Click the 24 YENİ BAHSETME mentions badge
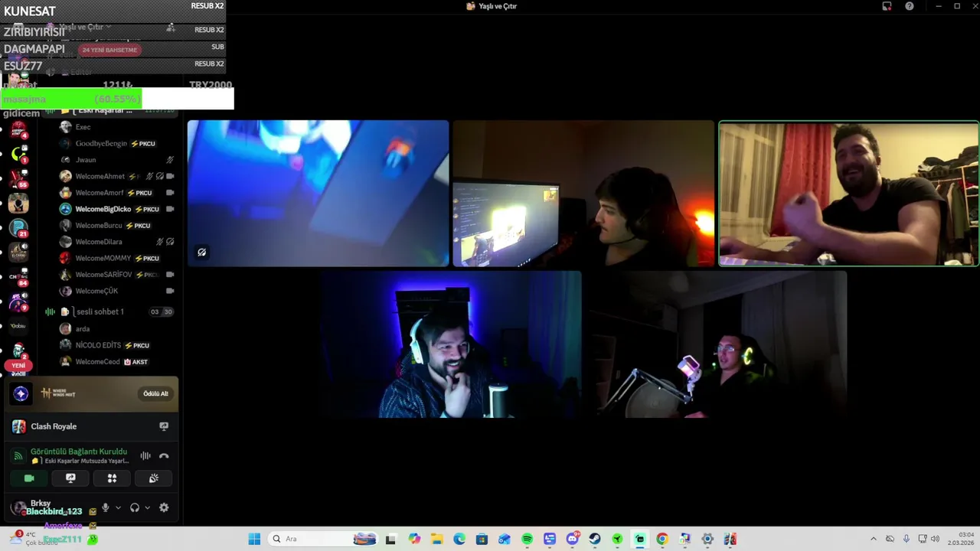 pyautogui.click(x=109, y=50)
